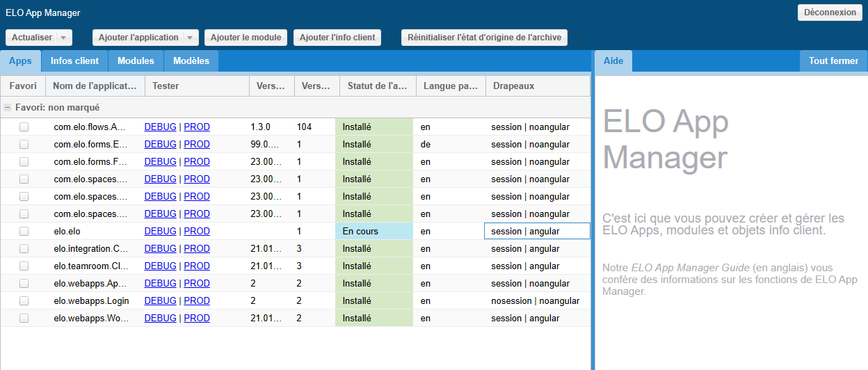Viewport: 868px width, 370px height.
Task: Click the version value '104'
Action: pyautogui.click(x=304, y=127)
